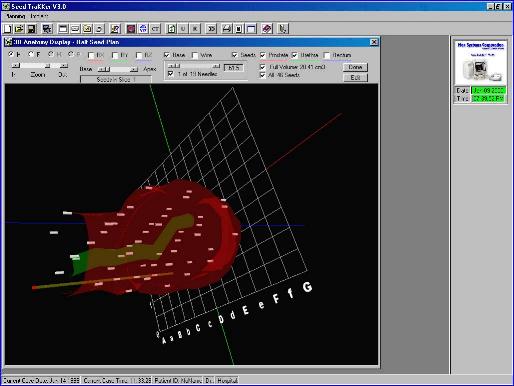The height and width of the screenshot is (386, 514).
Task: Uncheck the Base checkbox
Action: coord(167,55)
